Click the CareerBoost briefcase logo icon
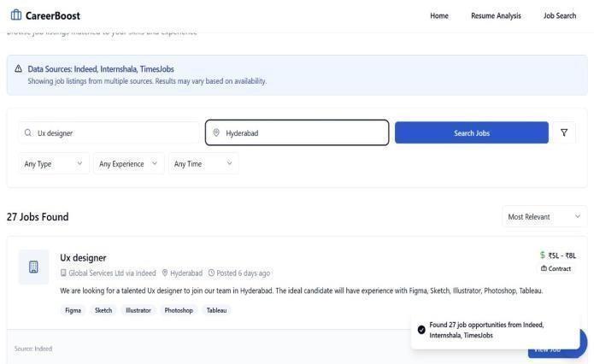Viewport: 594px width, 364px height. tap(16, 15)
